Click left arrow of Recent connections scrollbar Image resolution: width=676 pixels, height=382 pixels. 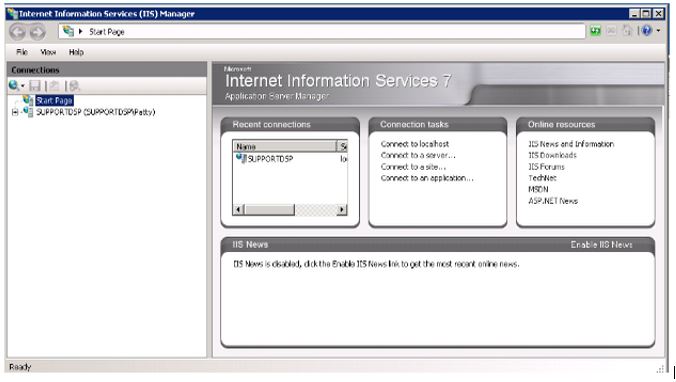pyautogui.click(x=238, y=210)
